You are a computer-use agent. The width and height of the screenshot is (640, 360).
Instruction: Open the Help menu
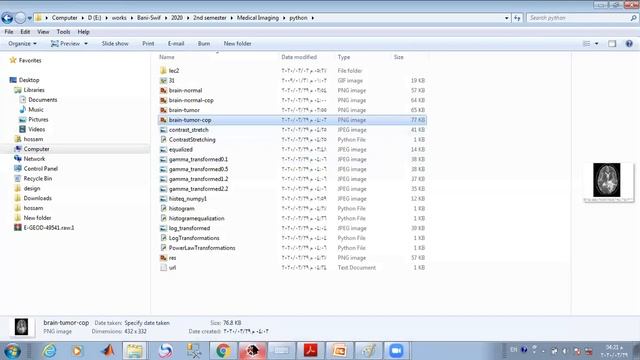point(83,32)
